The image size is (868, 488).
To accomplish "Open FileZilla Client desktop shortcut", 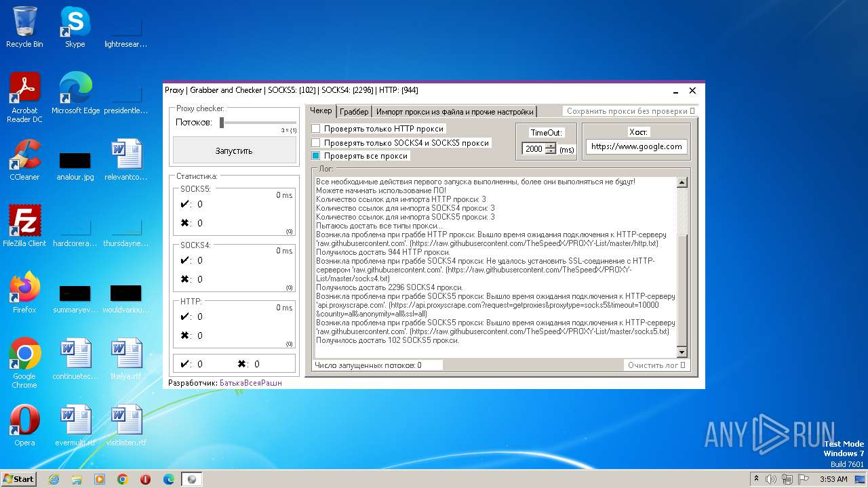I will coord(24,226).
